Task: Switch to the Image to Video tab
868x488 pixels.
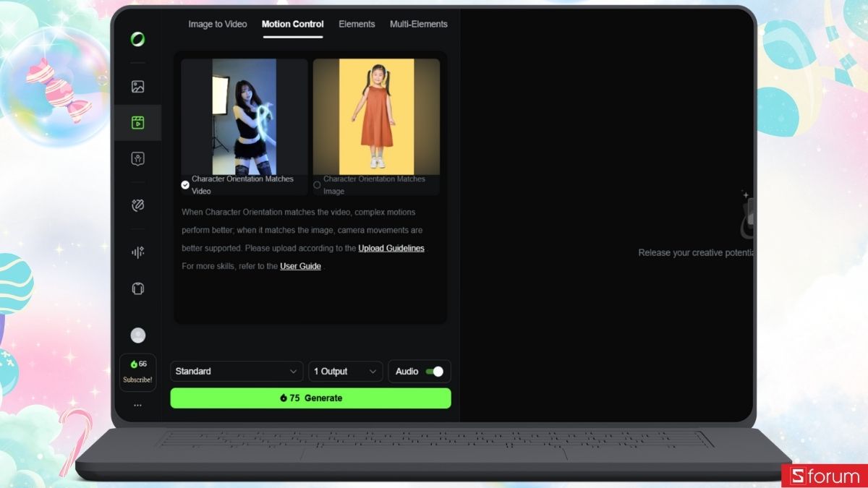Action: coord(217,24)
